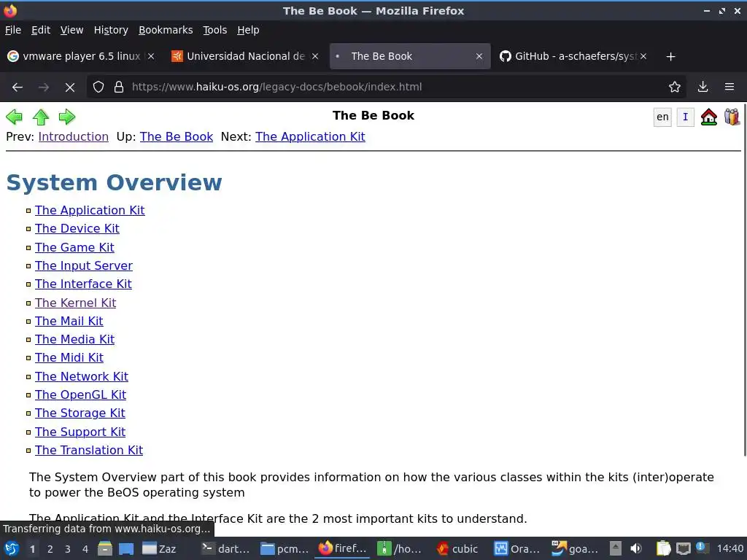The width and height of the screenshot is (747, 560).
Task: Open 'The Network Kit' link
Action: pyautogui.click(x=82, y=377)
